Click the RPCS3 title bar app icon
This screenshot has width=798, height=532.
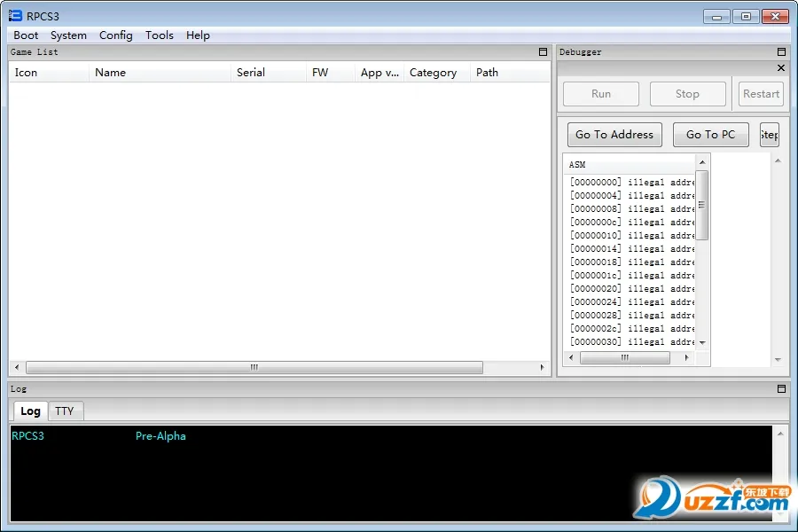pos(15,16)
